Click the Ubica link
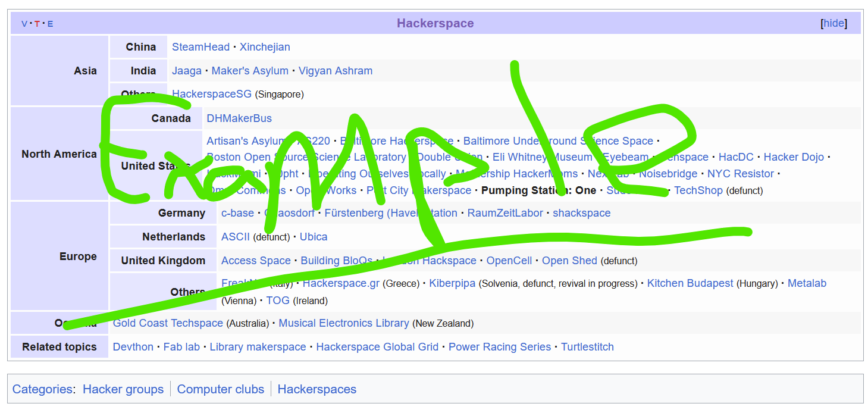This screenshot has width=868, height=413. pos(314,237)
